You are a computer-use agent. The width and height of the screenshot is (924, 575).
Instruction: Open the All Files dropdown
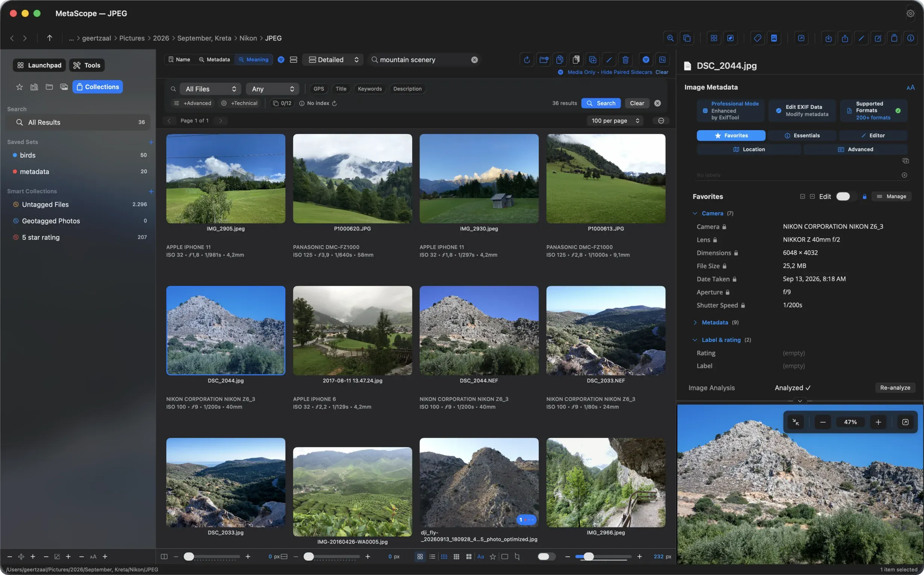click(x=210, y=89)
